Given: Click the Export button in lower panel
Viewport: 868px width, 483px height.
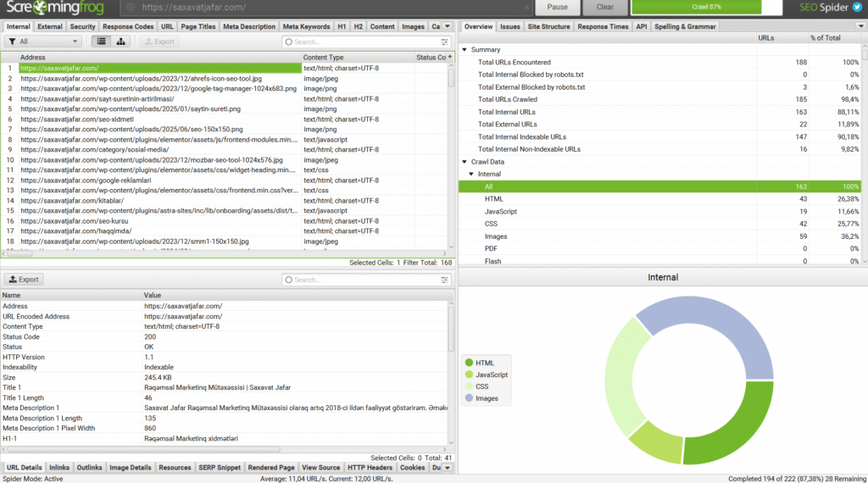Looking at the screenshot, I should point(24,280).
